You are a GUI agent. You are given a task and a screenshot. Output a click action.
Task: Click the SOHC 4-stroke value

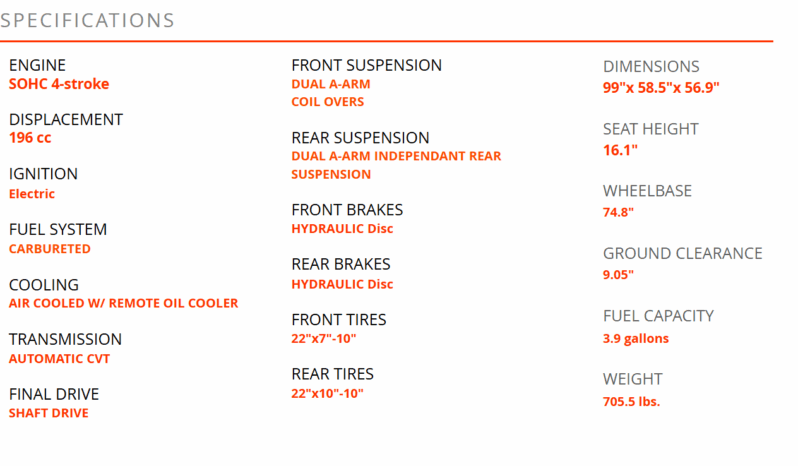[59, 84]
